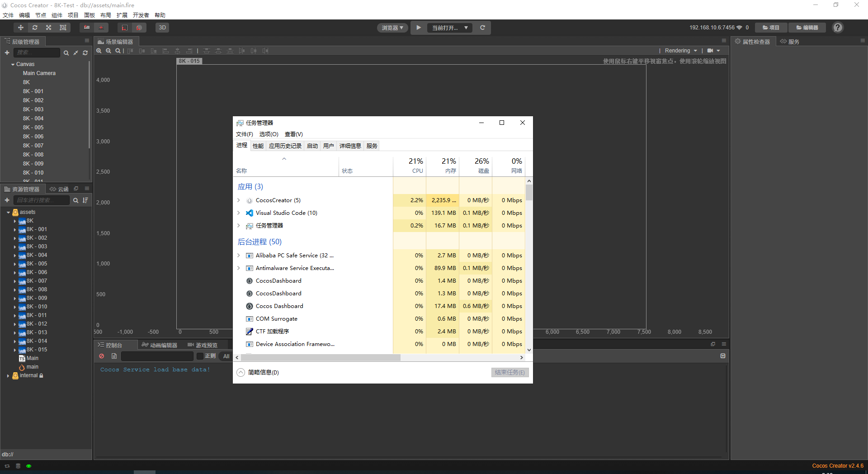Viewport: 868px width, 474px height.
Task: Expand Alibaba PC Safe Service process
Action: click(x=239, y=256)
